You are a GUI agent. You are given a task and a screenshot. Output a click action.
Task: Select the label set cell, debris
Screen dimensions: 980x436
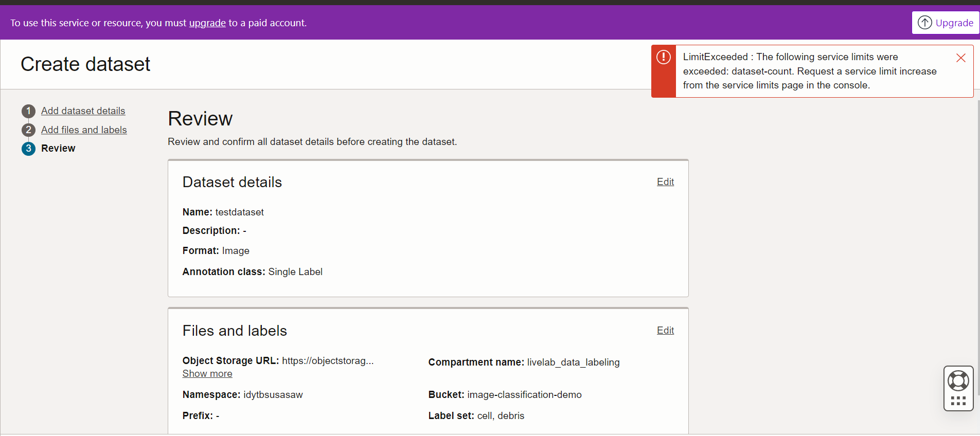pyautogui.click(x=501, y=415)
